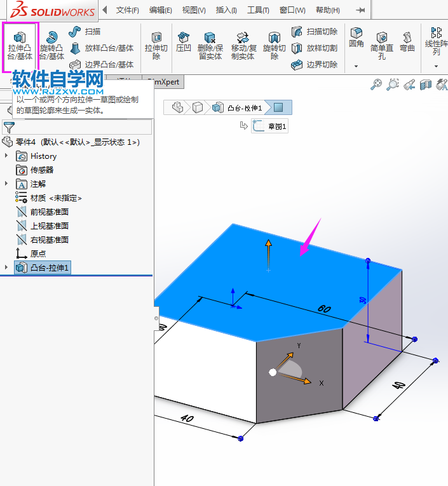Click the Zoom to Area icon
448x486 pixels.
click(393, 84)
